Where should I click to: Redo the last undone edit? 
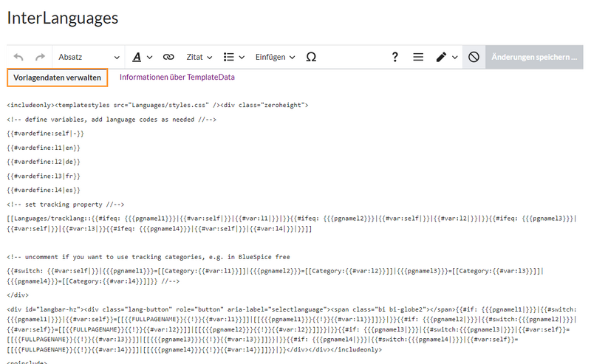[x=40, y=58]
